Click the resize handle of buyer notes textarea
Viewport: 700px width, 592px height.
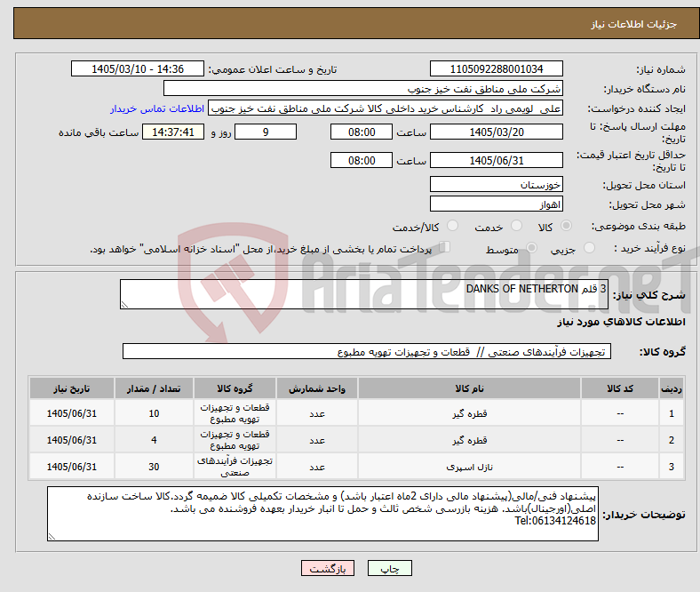[x=52, y=537]
